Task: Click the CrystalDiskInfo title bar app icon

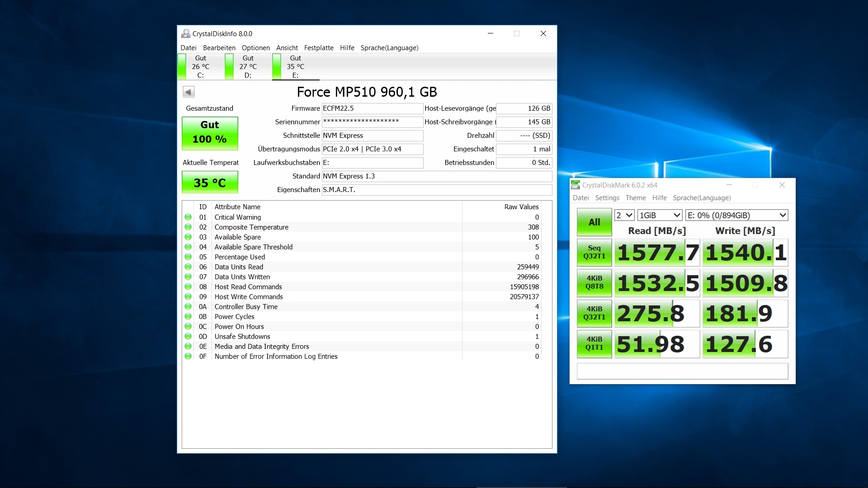Action: 185,34
